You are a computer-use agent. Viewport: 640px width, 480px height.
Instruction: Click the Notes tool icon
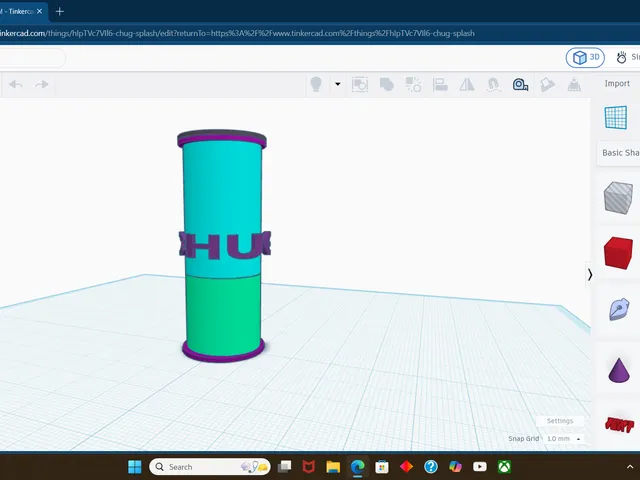click(547, 84)
